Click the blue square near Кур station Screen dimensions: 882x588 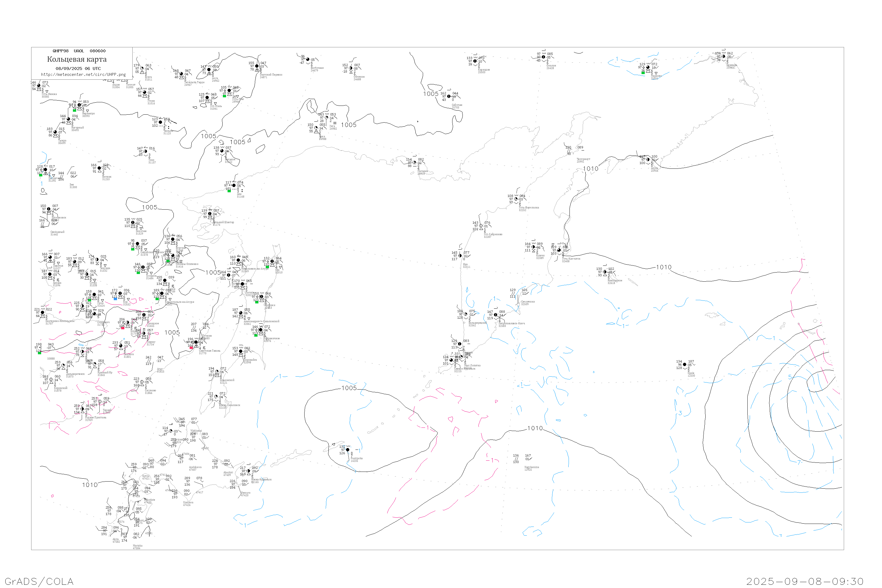pyautogui.click(x=115, y=298)
